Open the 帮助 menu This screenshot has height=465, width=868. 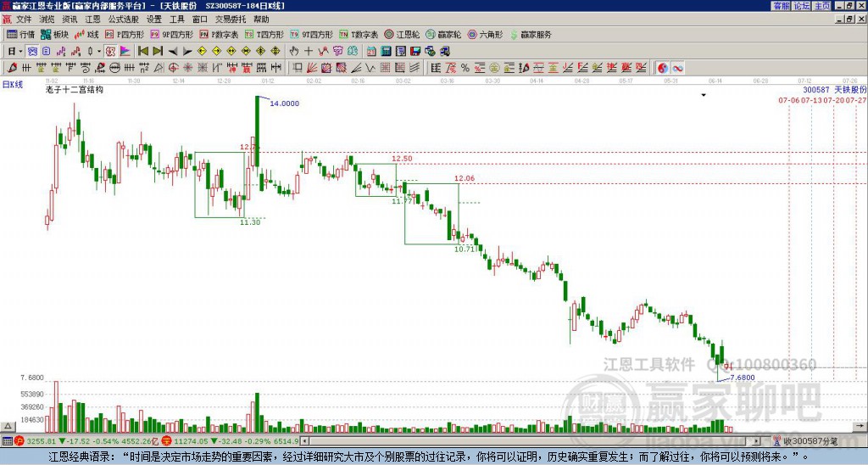tap(261, 20)
